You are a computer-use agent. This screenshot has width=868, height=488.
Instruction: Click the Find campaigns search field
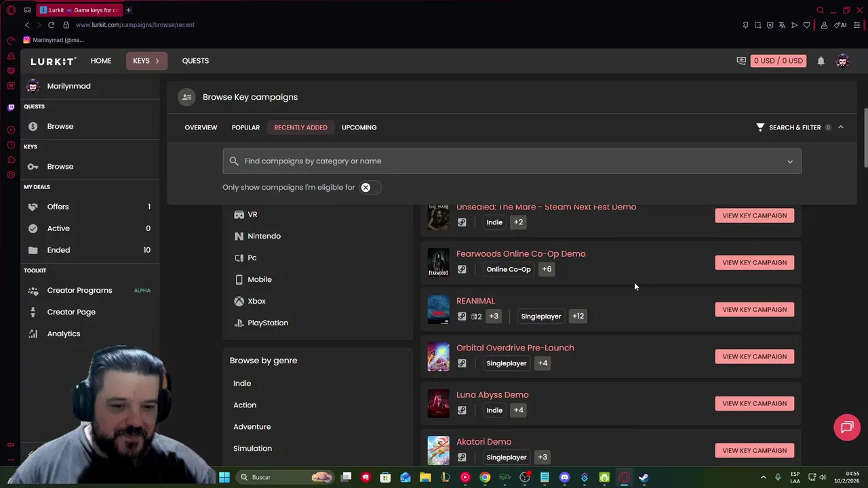511,161
